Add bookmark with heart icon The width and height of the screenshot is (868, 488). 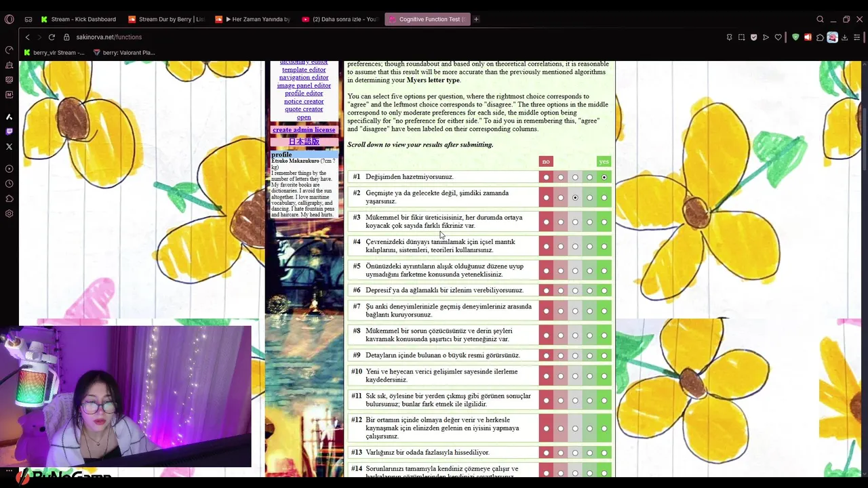(778, 37)
